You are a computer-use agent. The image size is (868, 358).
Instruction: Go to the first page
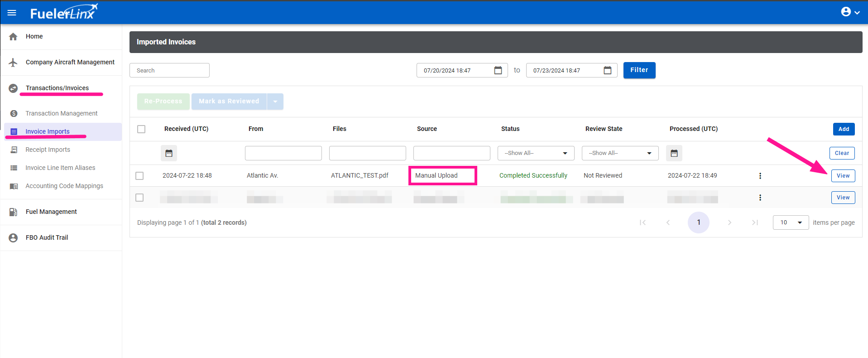643,223
